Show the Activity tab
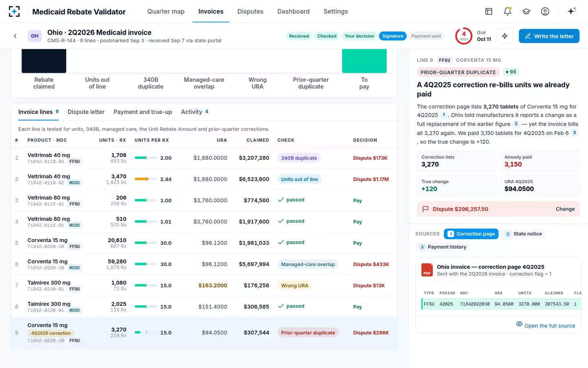The image size is (588, 368). 195,112
